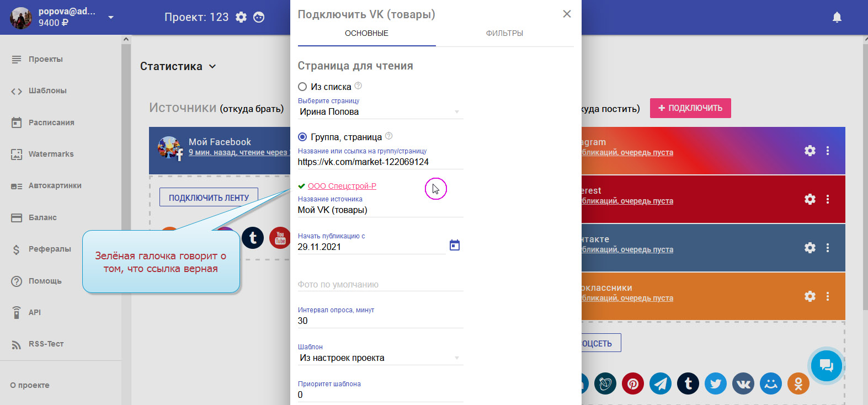The width and height of the screenshot is (868, 405).
Task: Open settings gear on the Instagram row
Action: pos(810,151)
